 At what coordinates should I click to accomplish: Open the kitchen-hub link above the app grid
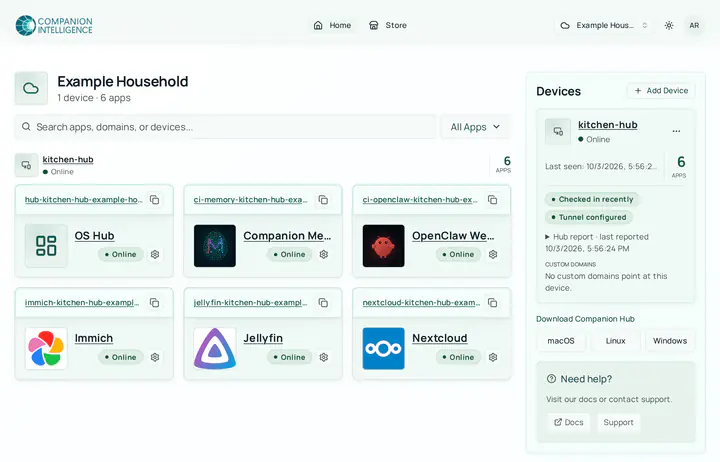68,159
